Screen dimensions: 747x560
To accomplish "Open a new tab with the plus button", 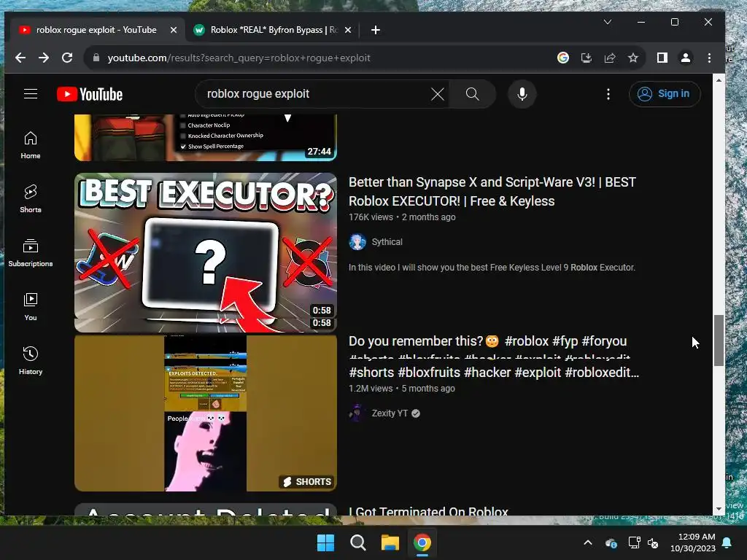I will pyautogui.click(x=376, y=30).
